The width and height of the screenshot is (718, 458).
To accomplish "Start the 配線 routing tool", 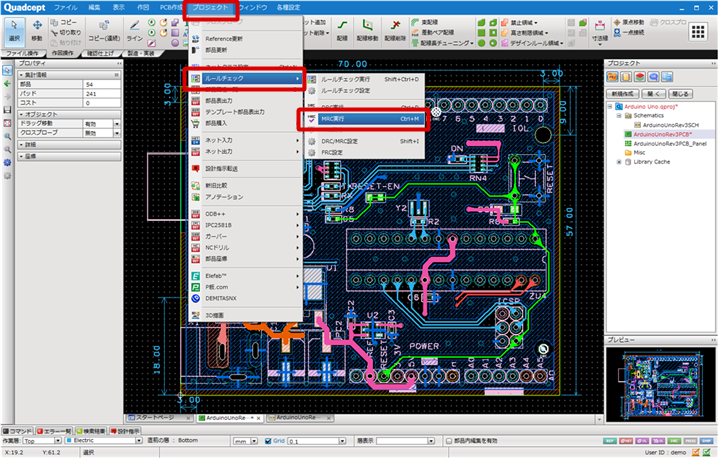I will click(x=343, y=31).
